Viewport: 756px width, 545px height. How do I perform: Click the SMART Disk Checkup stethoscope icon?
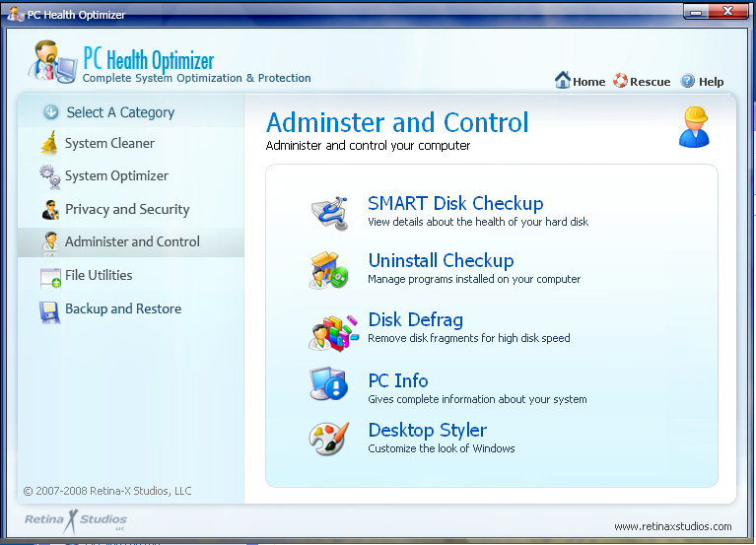(330, 213)
